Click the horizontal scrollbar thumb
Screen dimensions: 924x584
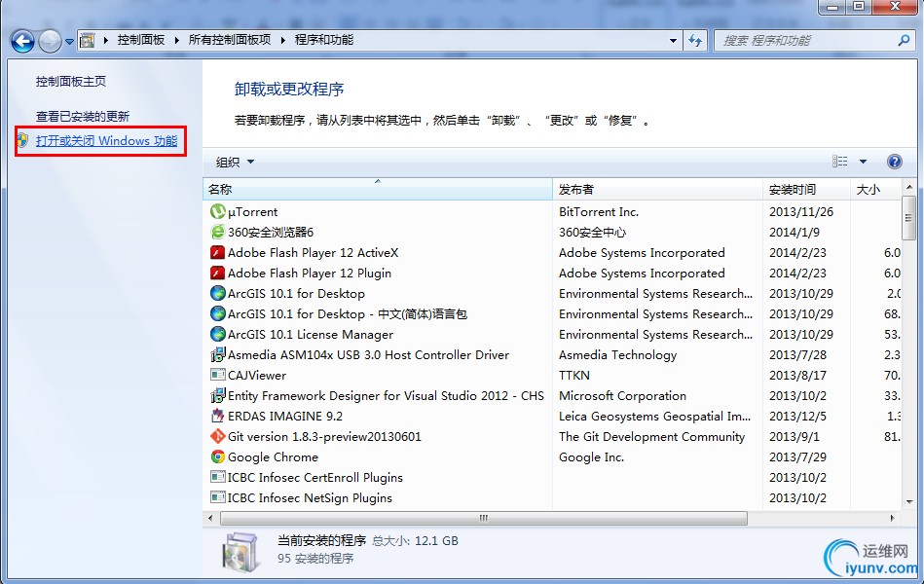(484, 519)
